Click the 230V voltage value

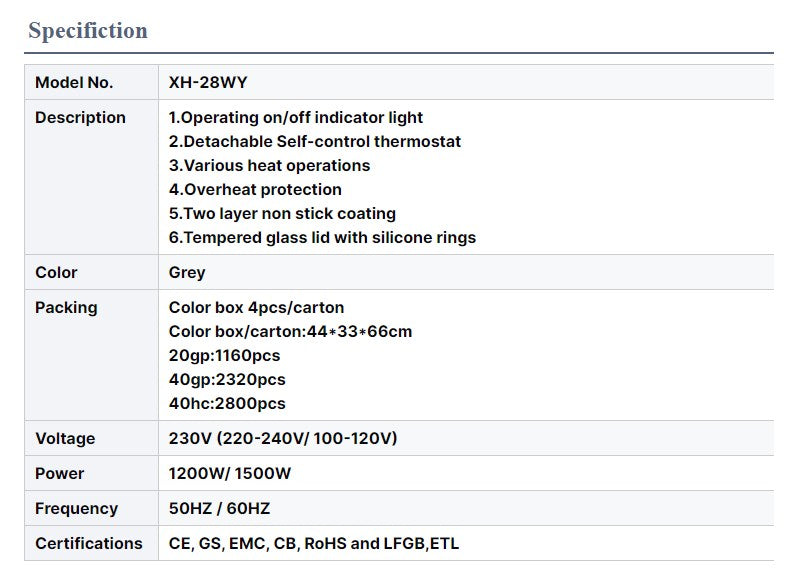coord(283,439)
